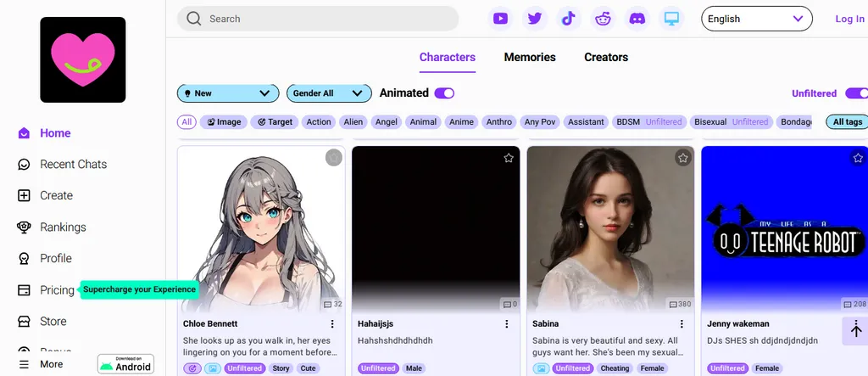This screenshot has height=376, width=868.
Task: Switch to the Creators tab
Action: (x=606, y=58)
